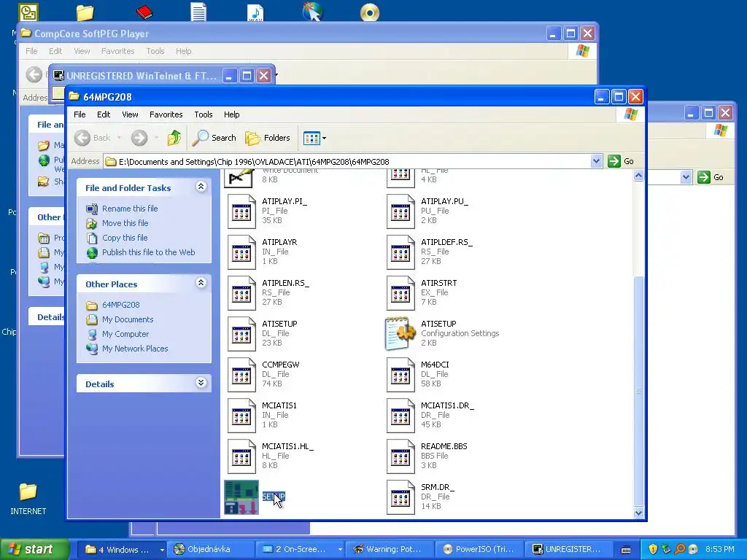Click the security shield tray icon
This screenshot has height=560, width=747.
coord(653,549)
